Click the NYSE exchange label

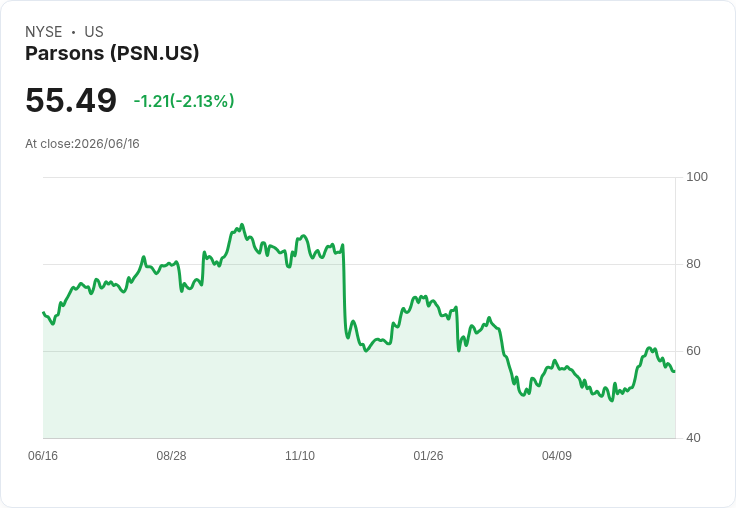(44, 32)
